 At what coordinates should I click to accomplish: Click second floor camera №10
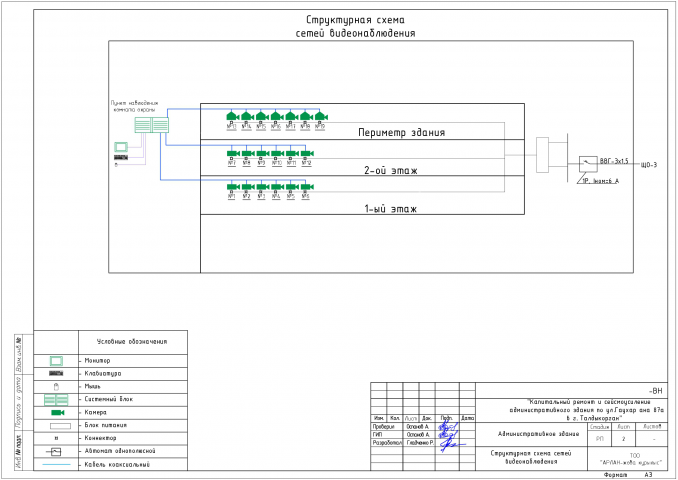click(277, 153)
